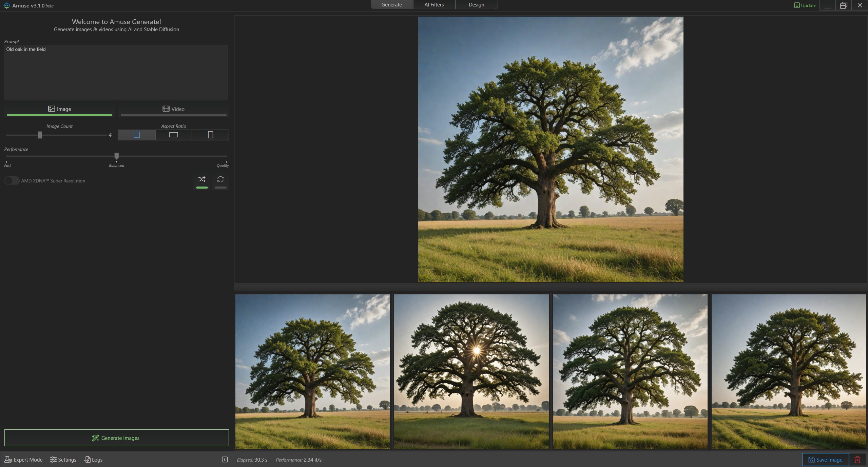Open the AI Filters tab
Screen dimensions: 868x467
point(434,5)
